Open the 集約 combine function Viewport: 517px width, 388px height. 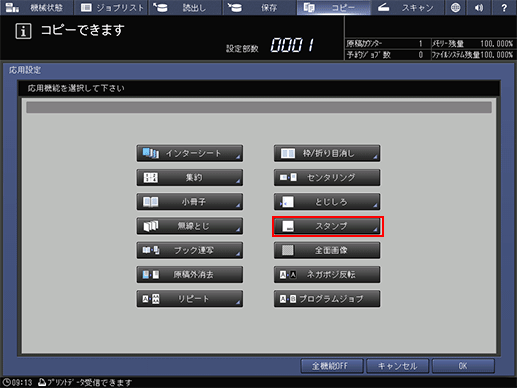point(190,178)
